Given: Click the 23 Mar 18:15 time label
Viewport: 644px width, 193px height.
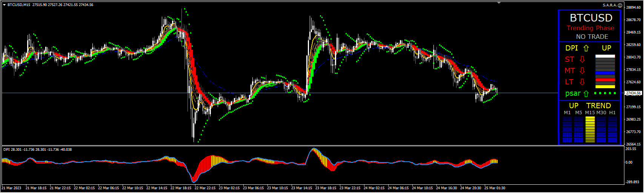Looking at the screenshot, I should point(326,188).
